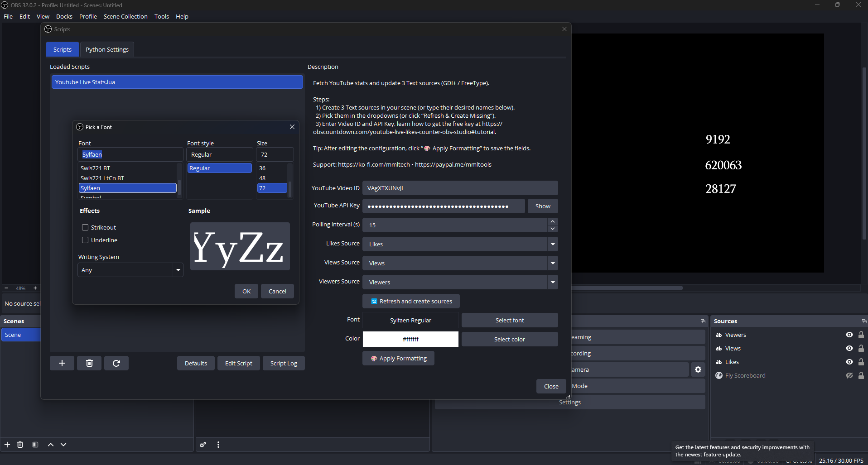Open Virtual Camera settings gear

tap(698, 369)
